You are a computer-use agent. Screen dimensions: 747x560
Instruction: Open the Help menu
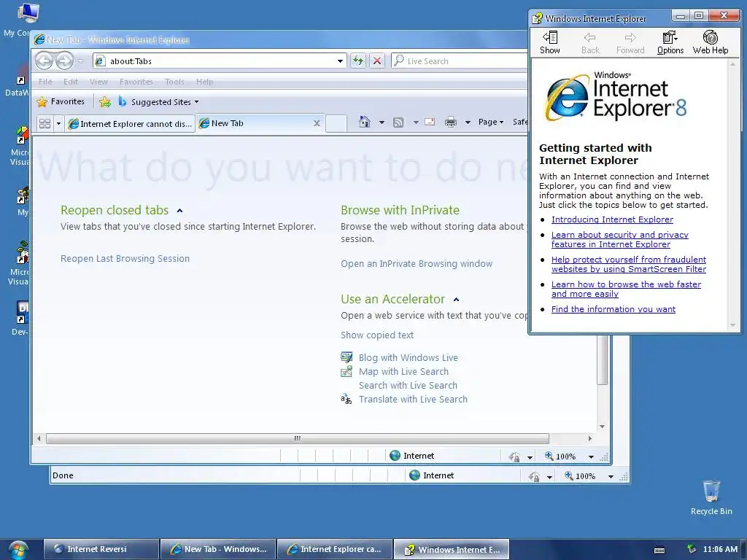204,82
